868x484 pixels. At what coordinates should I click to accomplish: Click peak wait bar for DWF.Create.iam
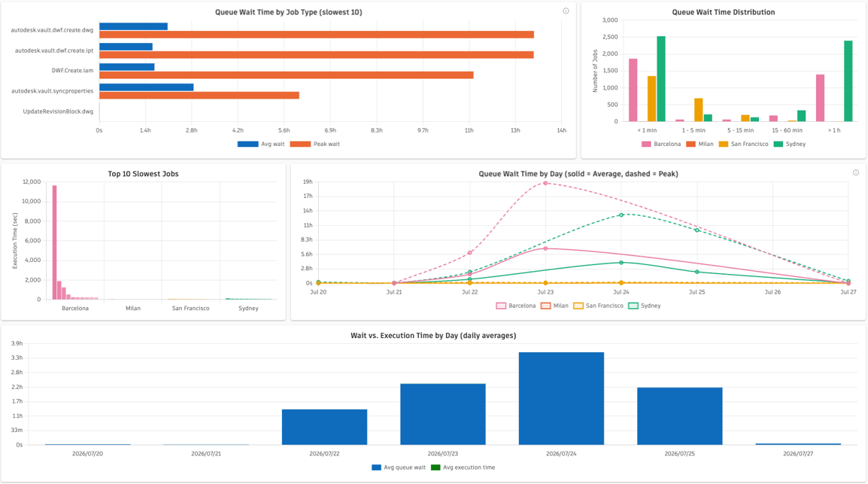tap(286, 75)
